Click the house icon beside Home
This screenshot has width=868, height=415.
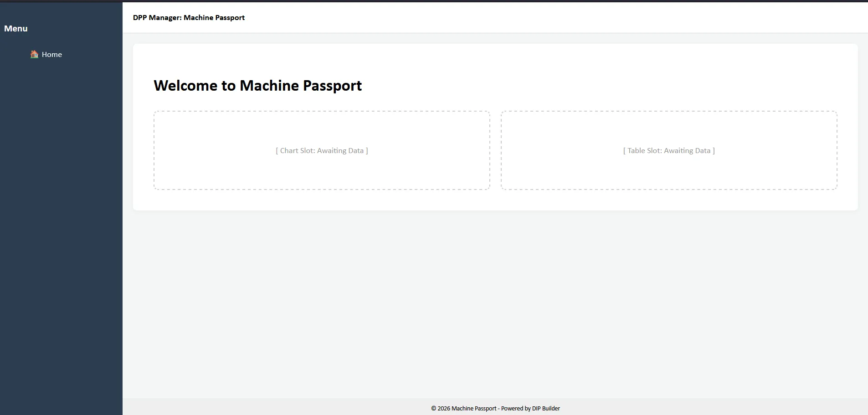click(x=34, y=54)
